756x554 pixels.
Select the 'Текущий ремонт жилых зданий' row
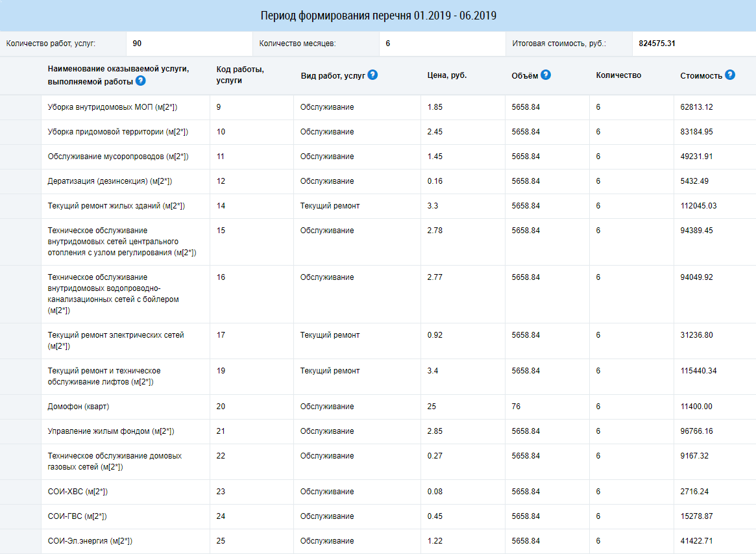click(x=116, y=206)
